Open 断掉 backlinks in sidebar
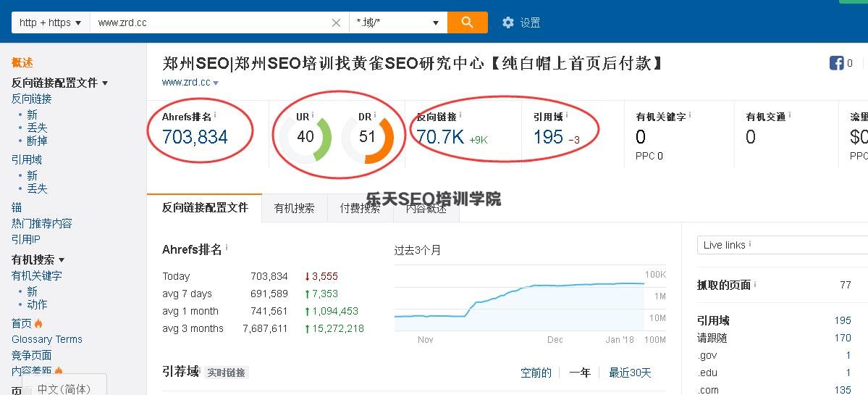 pyautogui.click(x=37, y=141)
